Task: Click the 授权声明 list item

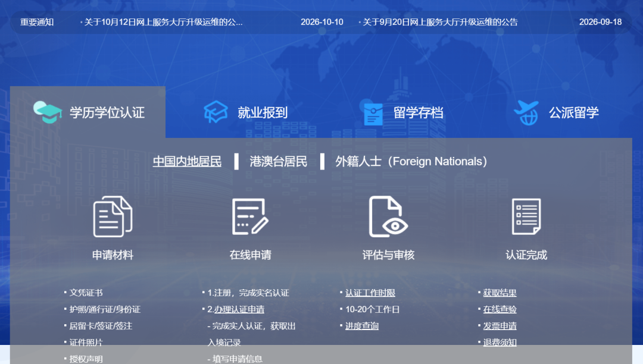Action: point(86,359)
